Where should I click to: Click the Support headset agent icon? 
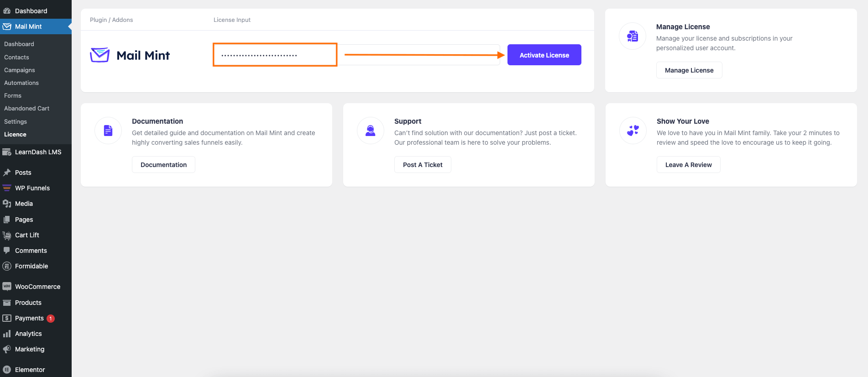point(371,131)
